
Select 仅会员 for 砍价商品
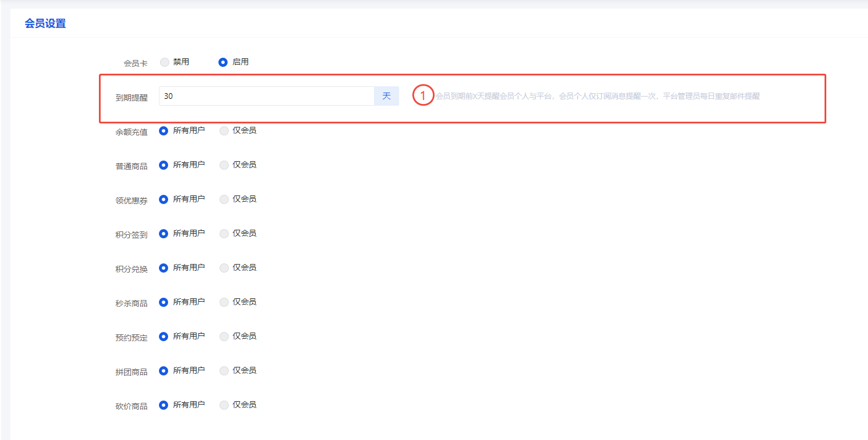(224, 405)
